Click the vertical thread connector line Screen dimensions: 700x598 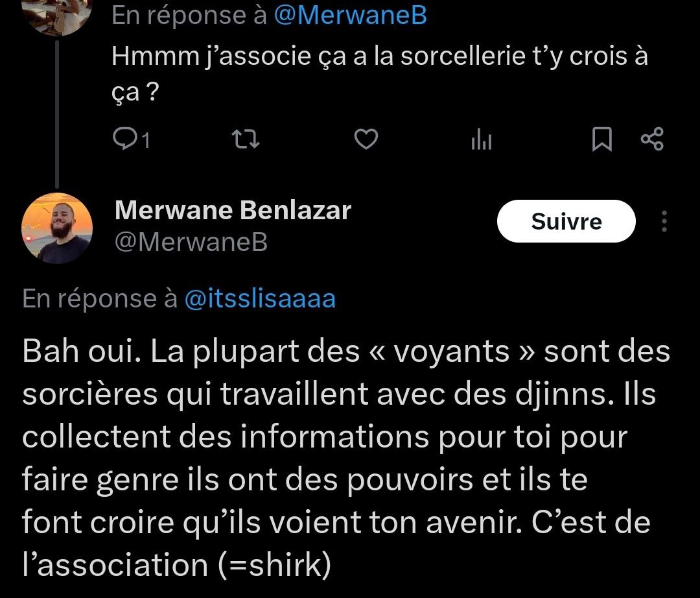(x=58, y=110)
